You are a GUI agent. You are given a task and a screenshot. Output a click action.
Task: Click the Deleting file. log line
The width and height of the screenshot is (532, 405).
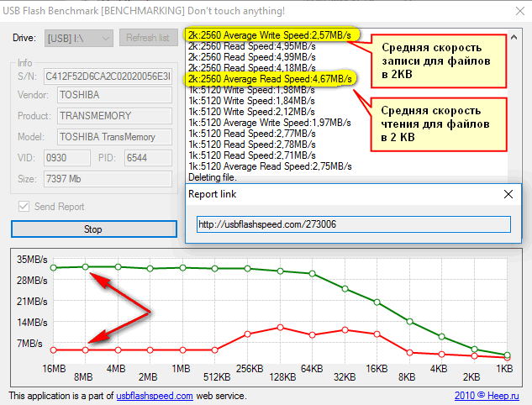pos(213,177)
